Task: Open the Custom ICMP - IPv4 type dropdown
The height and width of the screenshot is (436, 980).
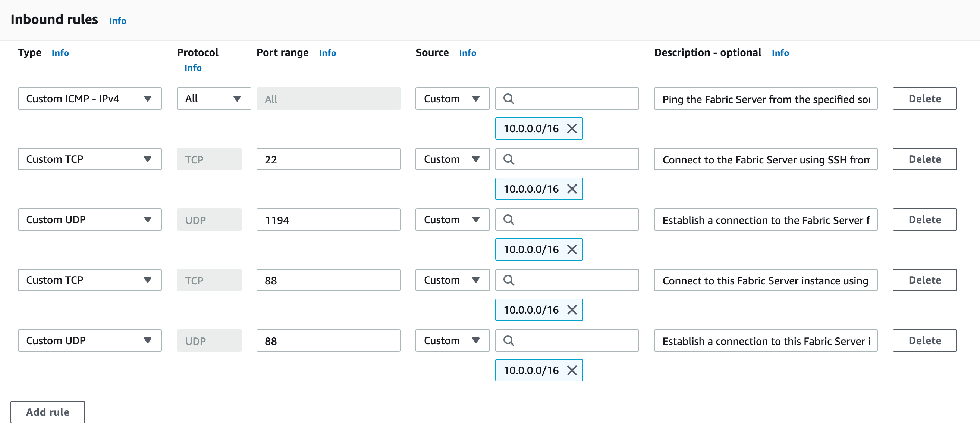Action: [90, 99]
